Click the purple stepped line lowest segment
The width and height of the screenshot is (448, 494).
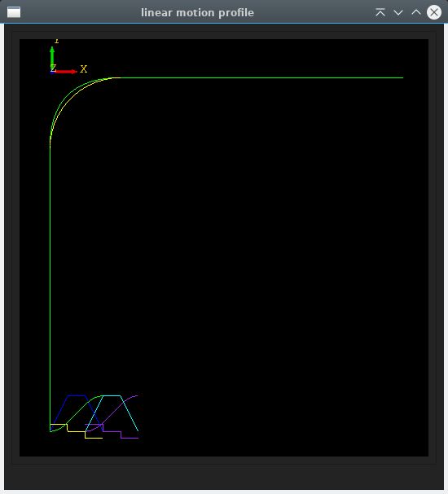click(130, 438)
